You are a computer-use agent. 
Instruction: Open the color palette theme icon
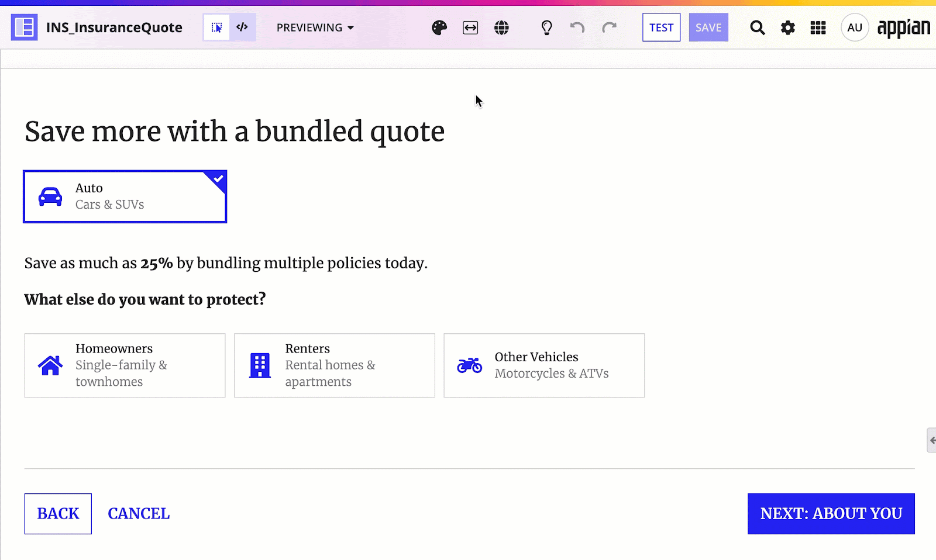coord(439,27)
